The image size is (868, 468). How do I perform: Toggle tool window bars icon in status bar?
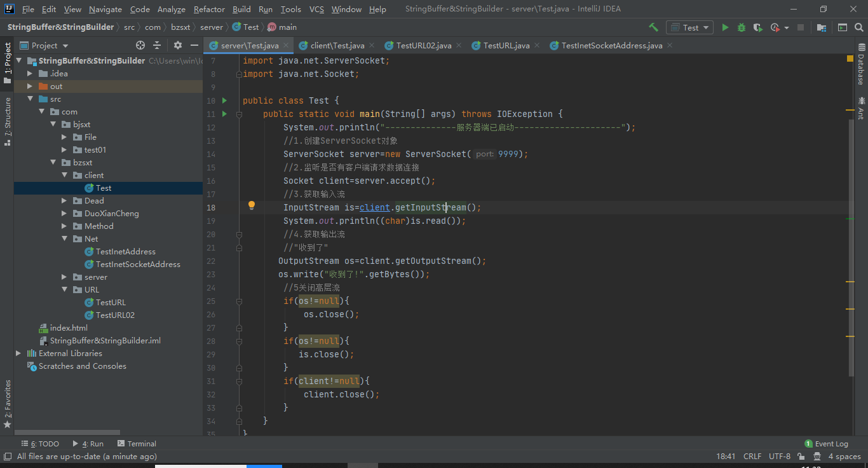pyautogui.click(x=7, y=457)
